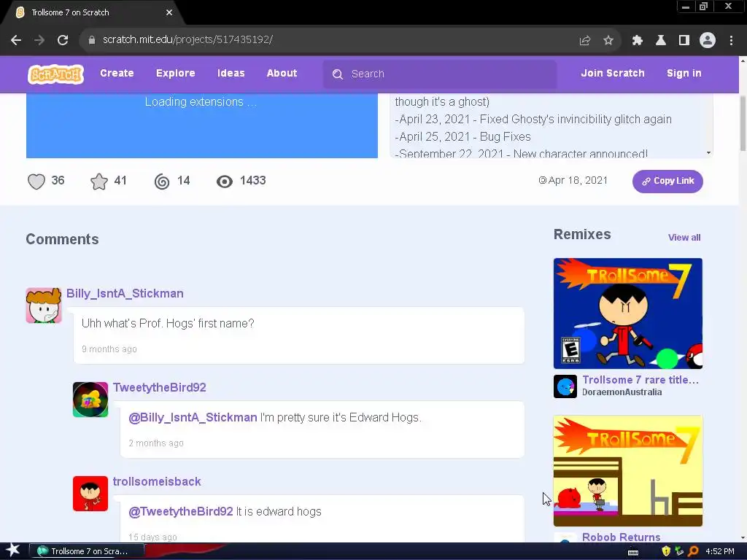Open the Create menu item

click(x=117, y=74)
